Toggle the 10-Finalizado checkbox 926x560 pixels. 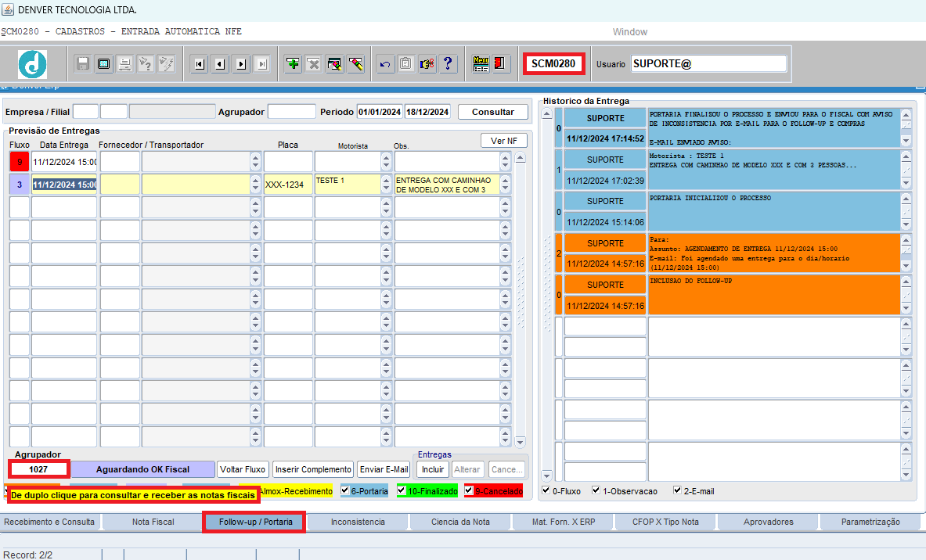(402, 490)
